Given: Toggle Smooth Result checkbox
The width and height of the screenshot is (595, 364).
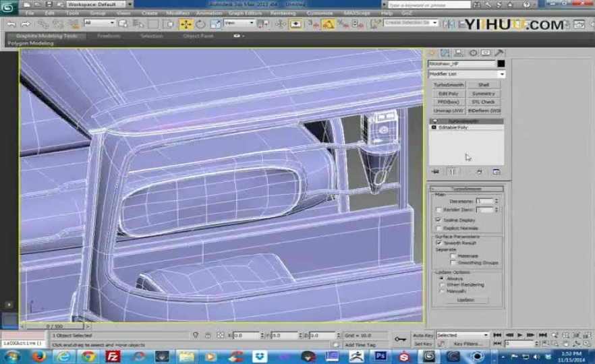Looking at the screenshot, I should (x=439, y=243).
